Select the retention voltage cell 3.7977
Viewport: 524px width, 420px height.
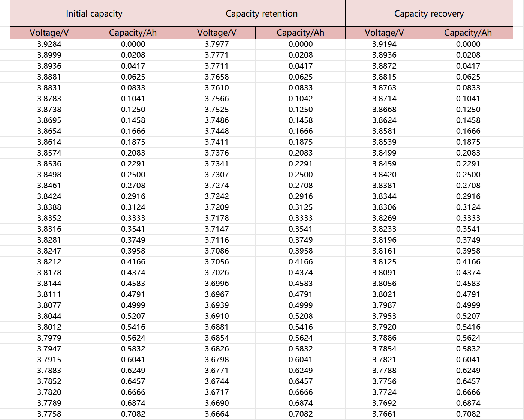tap(217, 44)
